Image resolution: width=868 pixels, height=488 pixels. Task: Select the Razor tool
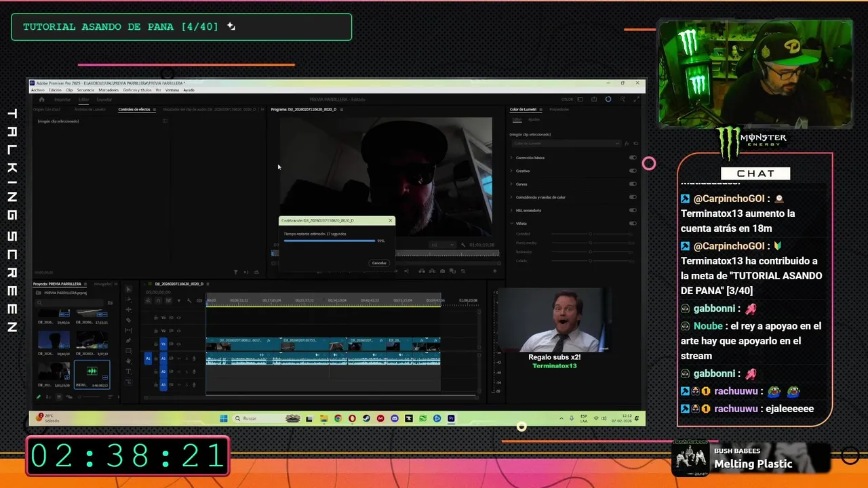[129, 320]
